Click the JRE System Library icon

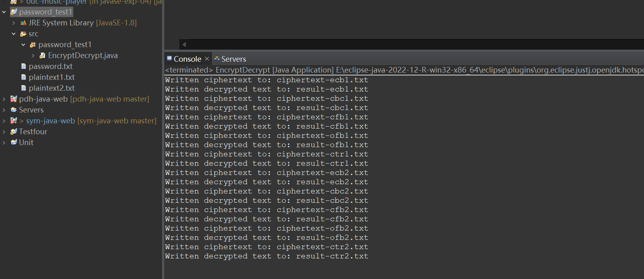23,23
